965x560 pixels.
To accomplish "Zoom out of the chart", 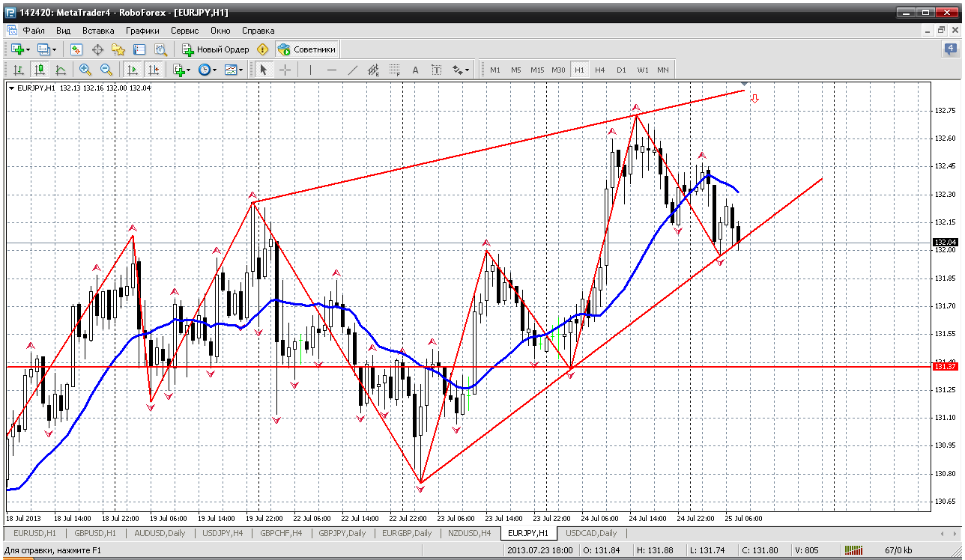I will click(x=106, y=70).
